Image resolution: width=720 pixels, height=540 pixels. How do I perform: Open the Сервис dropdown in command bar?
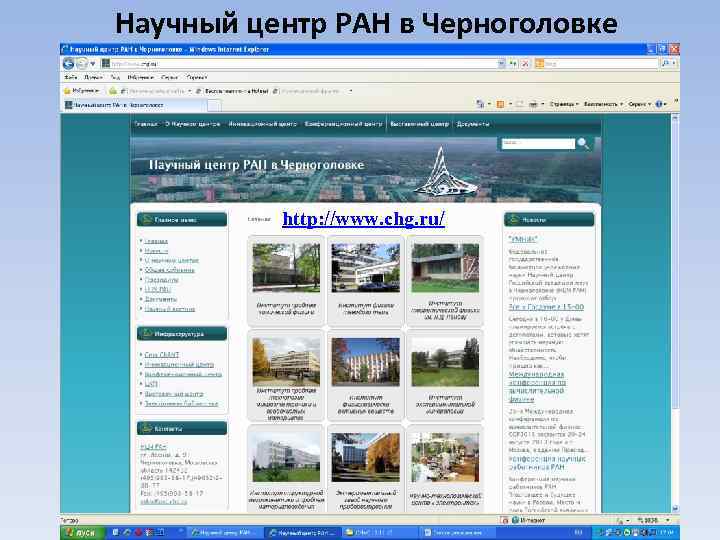640,104
